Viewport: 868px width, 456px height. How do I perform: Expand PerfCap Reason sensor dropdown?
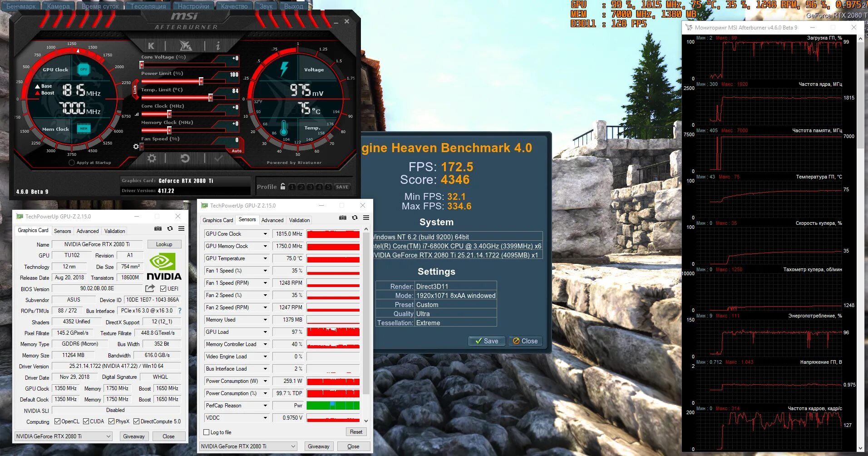point(265,406)
